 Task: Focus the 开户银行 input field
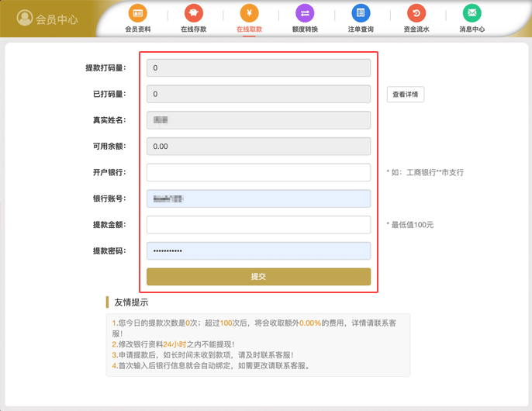pyautogui.click(x=258, y=172)
